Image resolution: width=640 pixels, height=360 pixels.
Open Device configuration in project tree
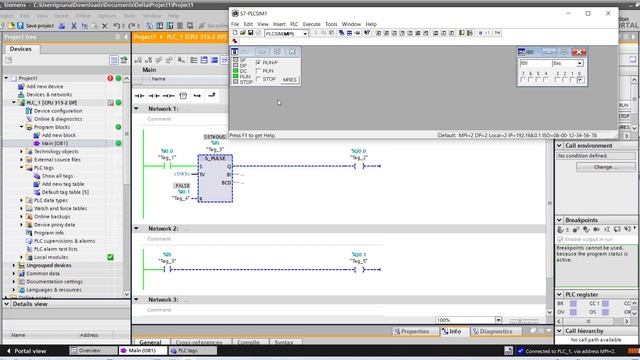58,111
